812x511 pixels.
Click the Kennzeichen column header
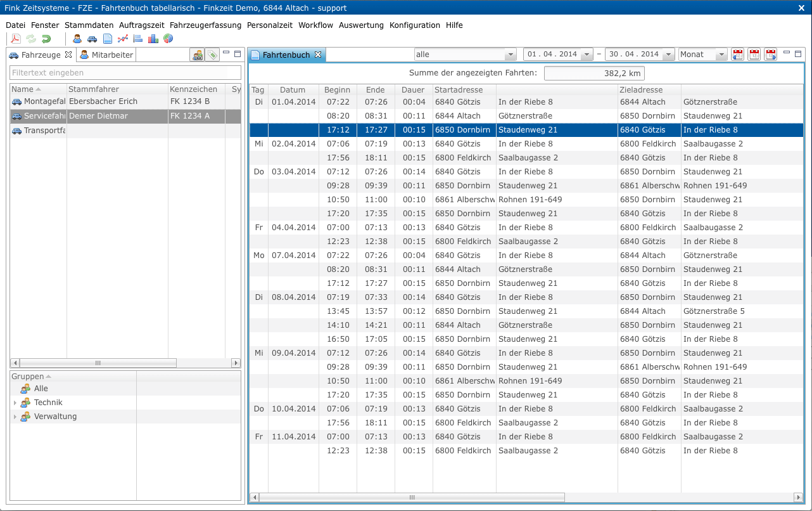[196, 89]
